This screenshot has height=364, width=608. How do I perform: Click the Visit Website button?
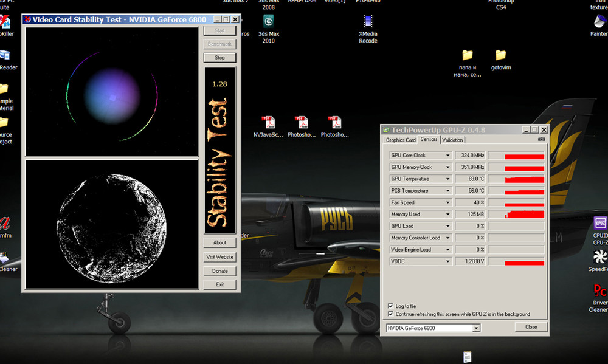(x=219, y=257)
